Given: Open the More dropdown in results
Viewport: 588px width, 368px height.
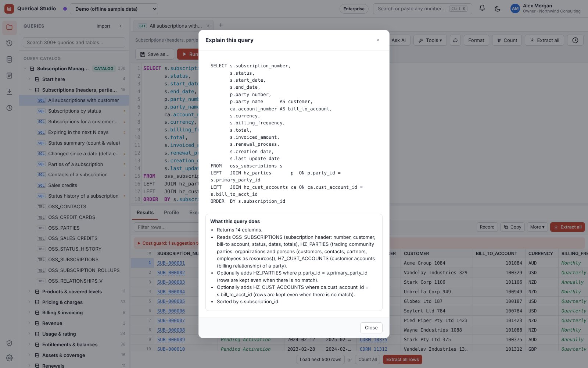Looking at the screenshot, I should tap(537, 227).
